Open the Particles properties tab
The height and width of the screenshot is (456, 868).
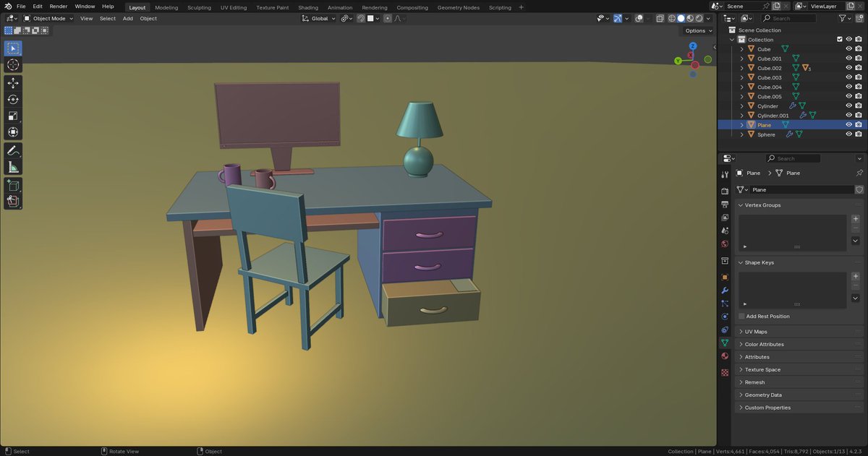point(725,304)
